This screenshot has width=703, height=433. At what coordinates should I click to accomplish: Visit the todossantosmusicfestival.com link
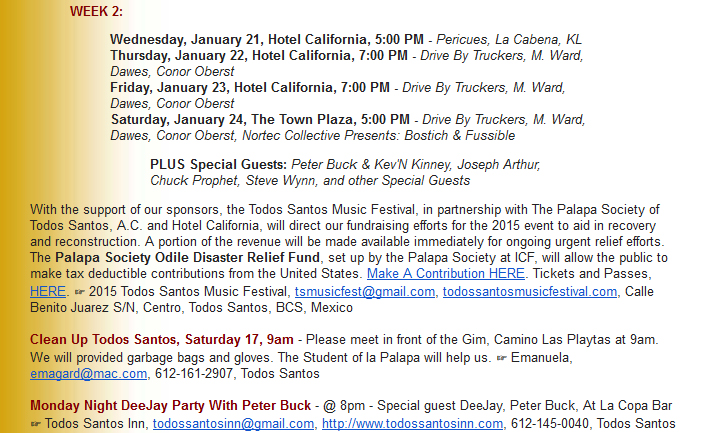530,291
